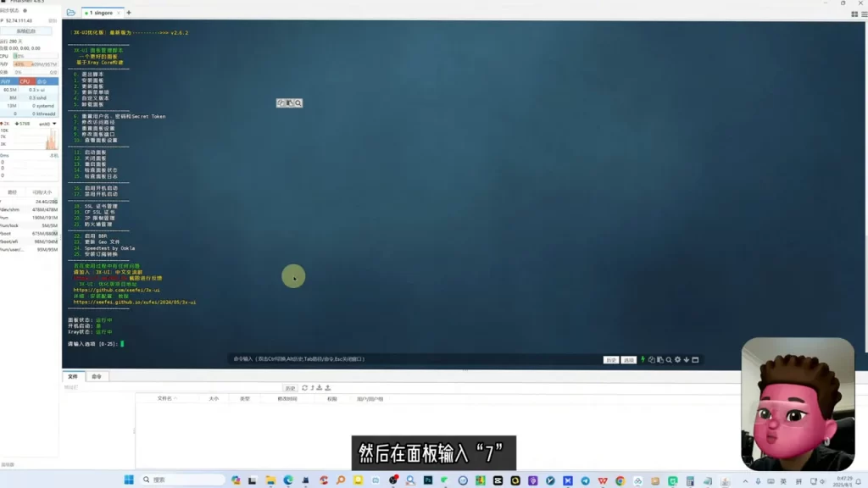Viewport: 868px width, 488px height.
Task: Go to parent directory arrow in file panel
Action: [x=312, y=388]
